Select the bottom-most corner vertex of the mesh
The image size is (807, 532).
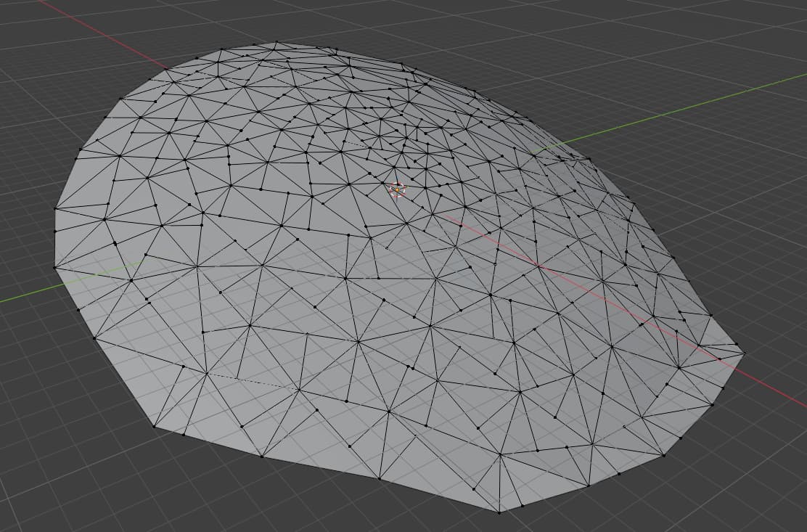499,512
